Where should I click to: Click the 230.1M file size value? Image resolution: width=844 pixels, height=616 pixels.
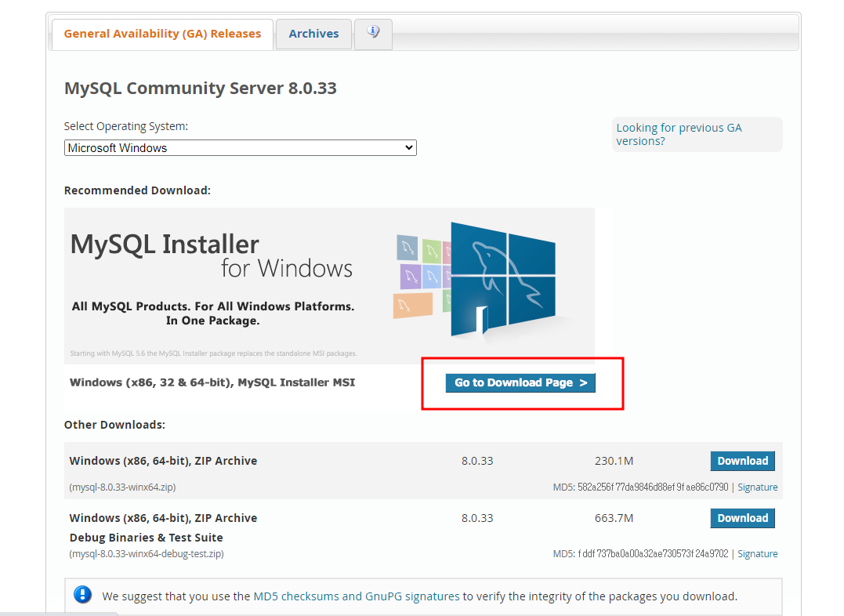614,461
